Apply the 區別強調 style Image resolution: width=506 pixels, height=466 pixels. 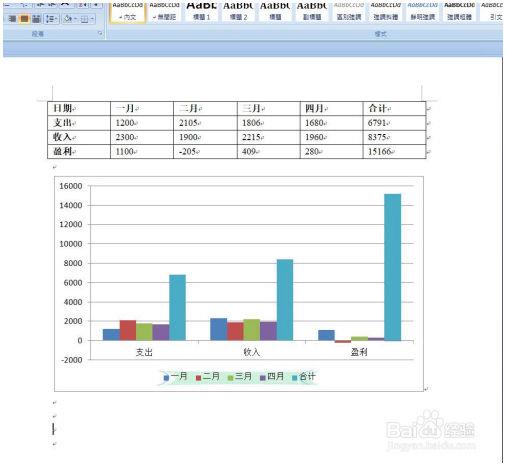coord(349,13)
